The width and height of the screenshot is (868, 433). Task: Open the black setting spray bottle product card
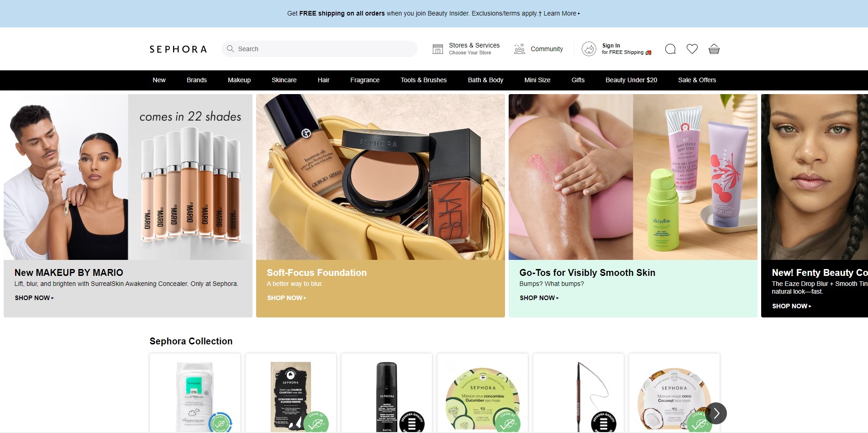point(387,393)
